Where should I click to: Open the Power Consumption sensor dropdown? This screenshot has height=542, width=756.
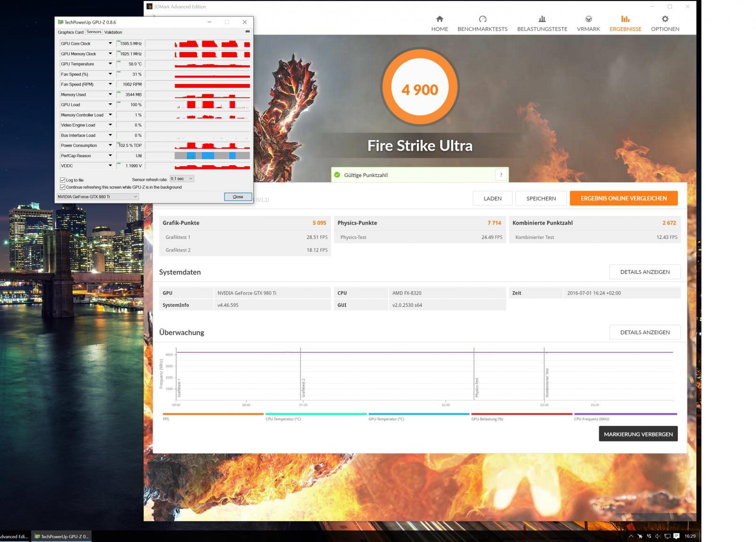tap(110, 145)
